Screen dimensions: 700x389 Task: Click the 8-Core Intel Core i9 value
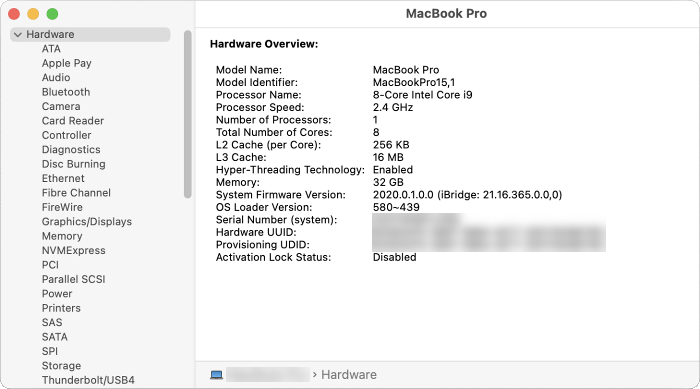pos(422,95)
